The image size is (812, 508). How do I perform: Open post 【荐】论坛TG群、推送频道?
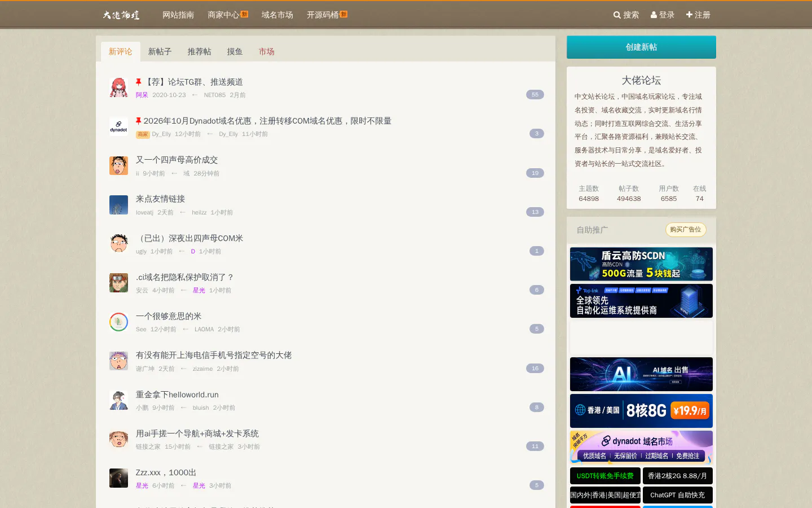click(x=193, y=82)
